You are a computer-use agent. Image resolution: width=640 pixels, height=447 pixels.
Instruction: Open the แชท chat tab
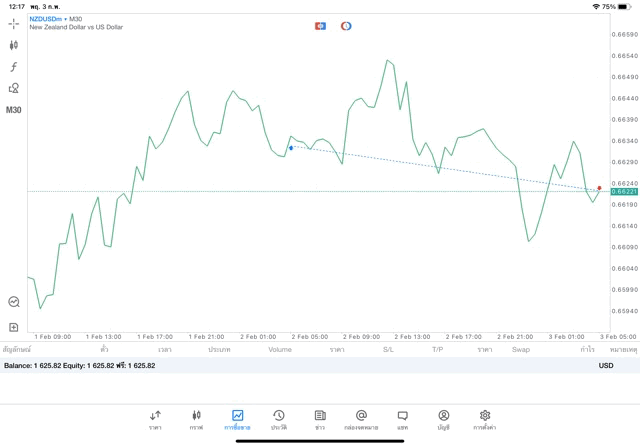point(402,419)
